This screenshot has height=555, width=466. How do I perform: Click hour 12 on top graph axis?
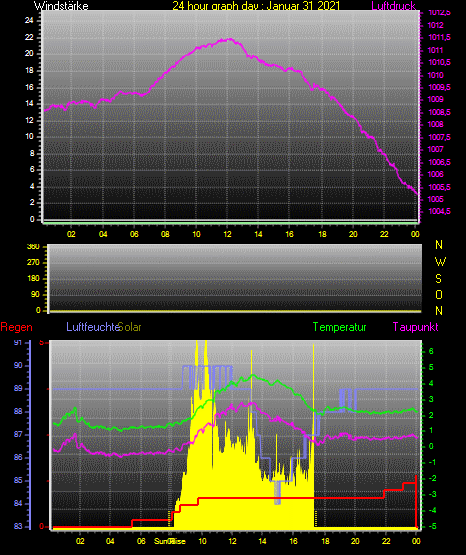227,234
